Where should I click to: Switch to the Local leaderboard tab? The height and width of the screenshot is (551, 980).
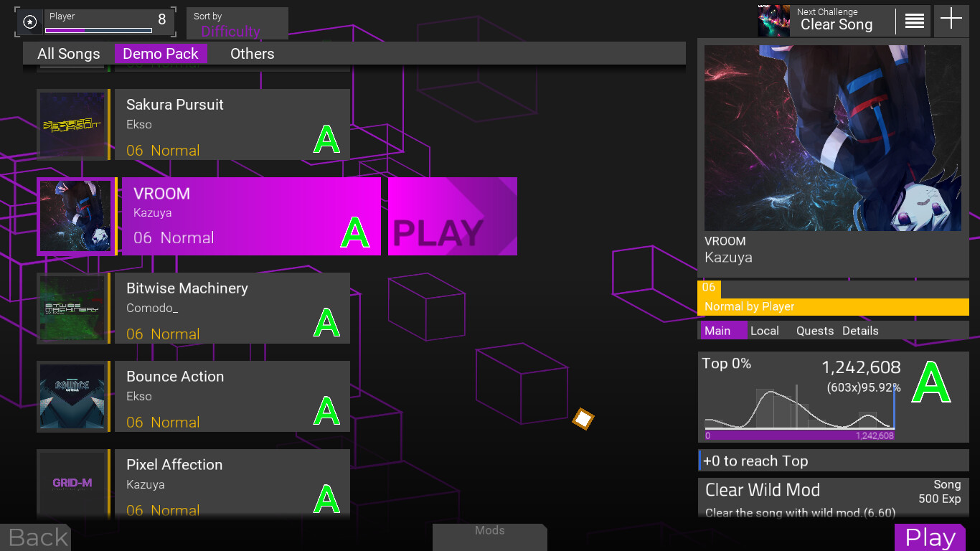(764, 331)
